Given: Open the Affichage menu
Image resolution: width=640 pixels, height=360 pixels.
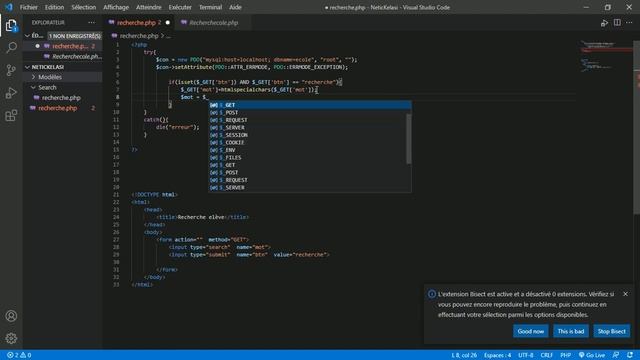Looking at the screenshot, I should 116,7.
